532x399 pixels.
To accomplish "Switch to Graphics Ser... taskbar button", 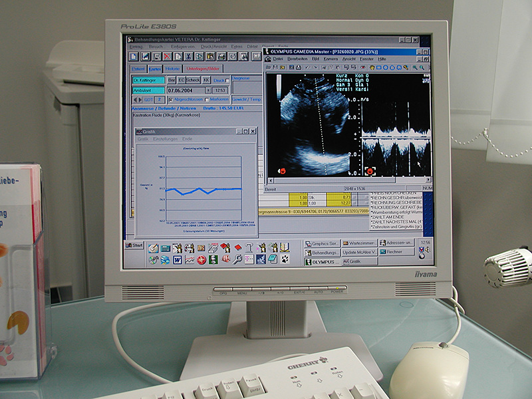I will click(x=322, y=243).
